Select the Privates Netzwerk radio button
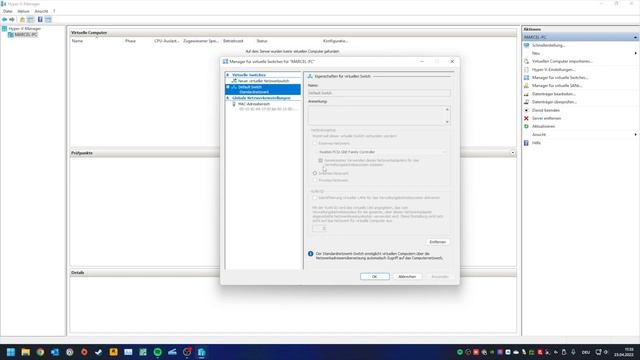Screen dimensions: 640x360 click(315, 180)
